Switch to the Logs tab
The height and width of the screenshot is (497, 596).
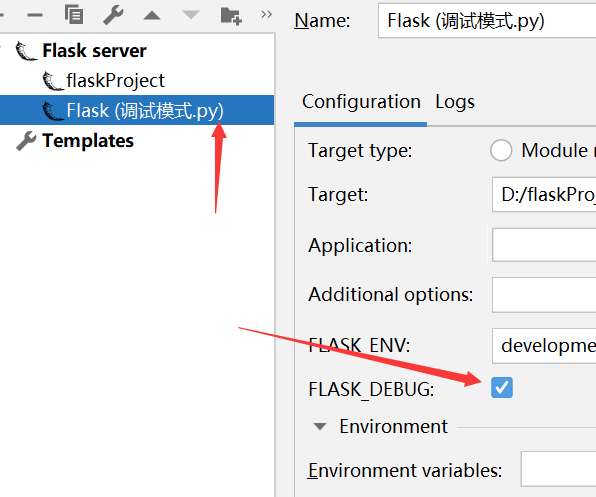pos(455,102)
